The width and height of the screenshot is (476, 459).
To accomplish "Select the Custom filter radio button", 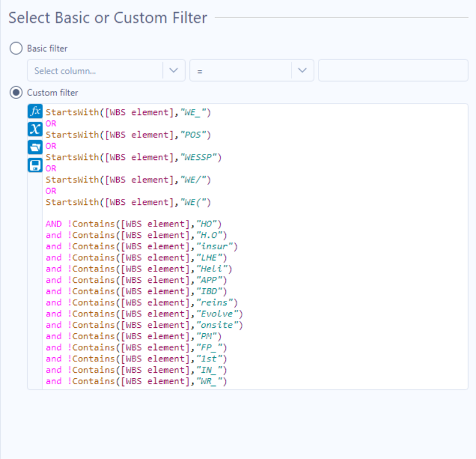I will pyautogui.click(x=16, y=93).
